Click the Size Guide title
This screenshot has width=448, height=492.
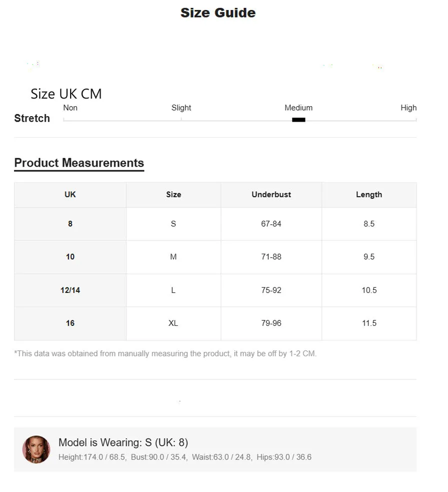[218, 13]
